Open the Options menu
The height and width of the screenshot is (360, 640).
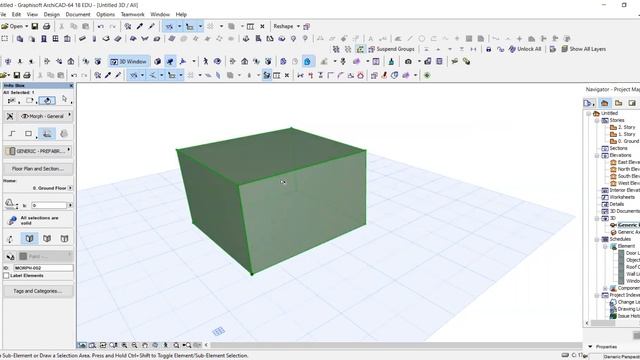tap(105, 14)
